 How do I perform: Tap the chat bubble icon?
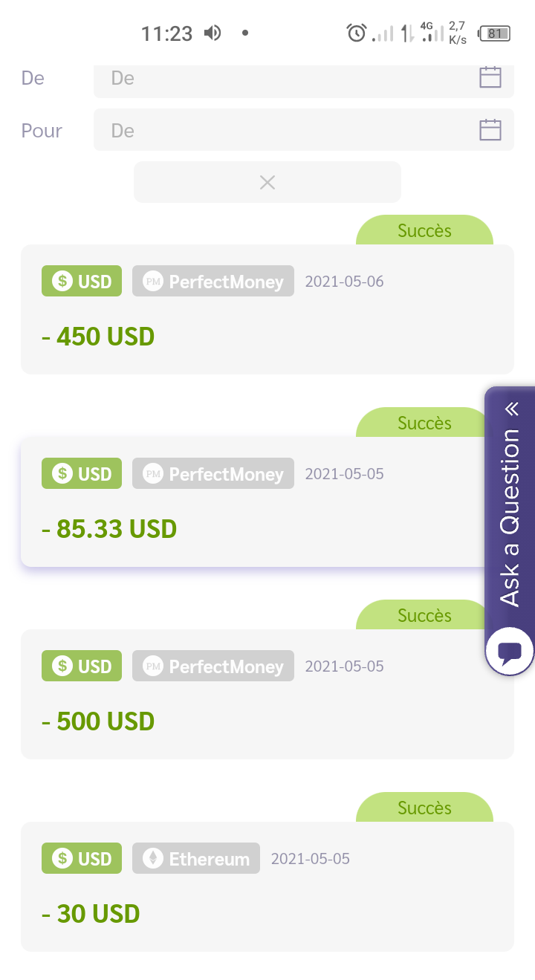510,652
